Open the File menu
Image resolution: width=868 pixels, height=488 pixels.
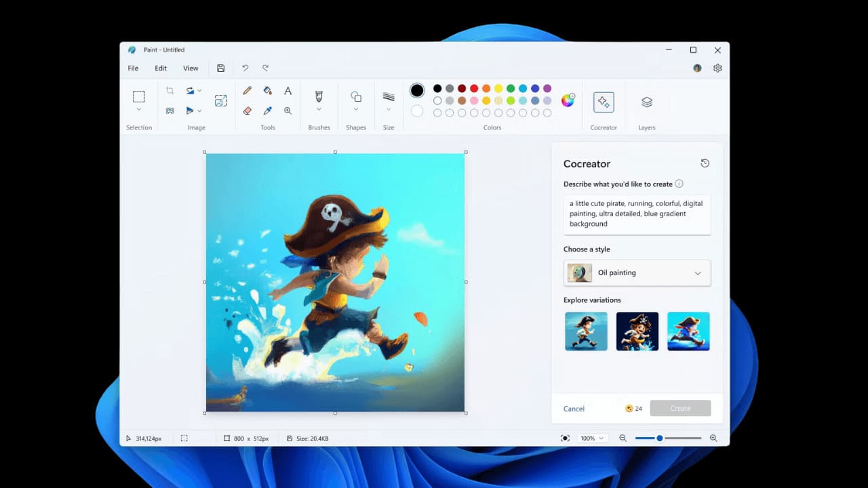132,68
